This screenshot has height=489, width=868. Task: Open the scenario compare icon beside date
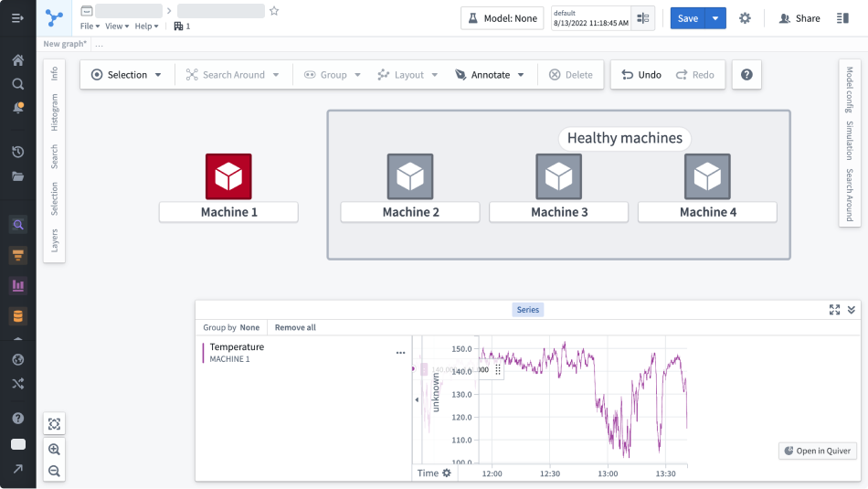click(642, 18)
